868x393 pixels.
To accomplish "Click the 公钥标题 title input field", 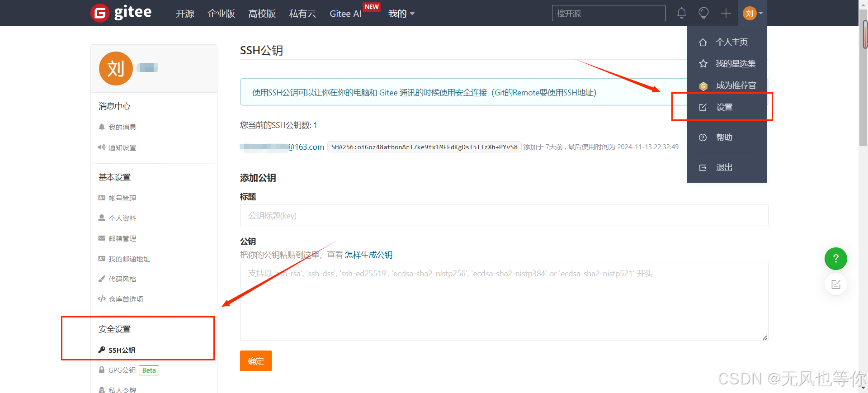I will pos(504,215).
